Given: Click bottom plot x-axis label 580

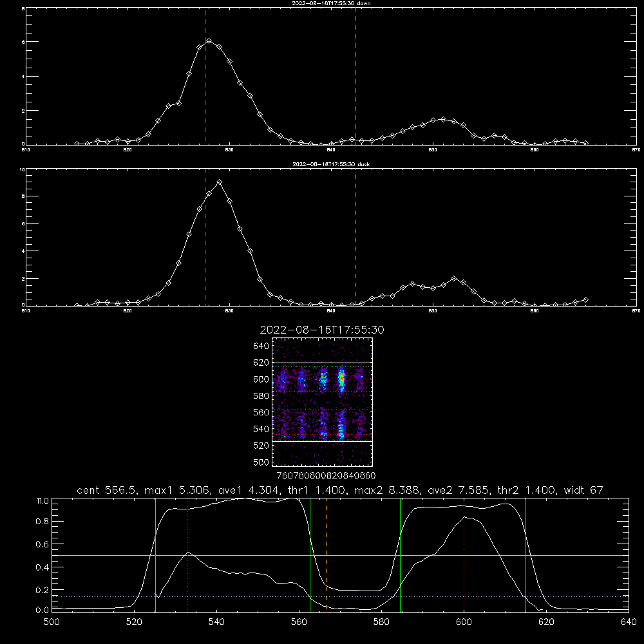Looking at the screenshot, I should pos(381,622).
